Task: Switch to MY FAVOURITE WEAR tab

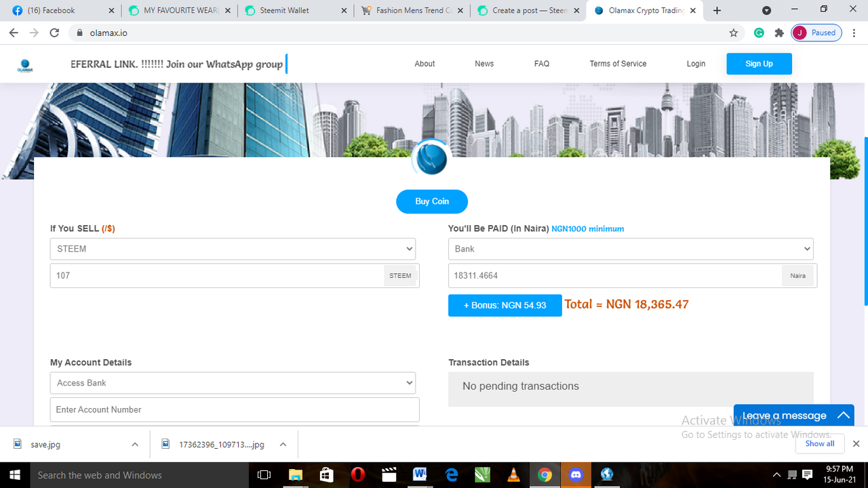Action: (179, 11)
